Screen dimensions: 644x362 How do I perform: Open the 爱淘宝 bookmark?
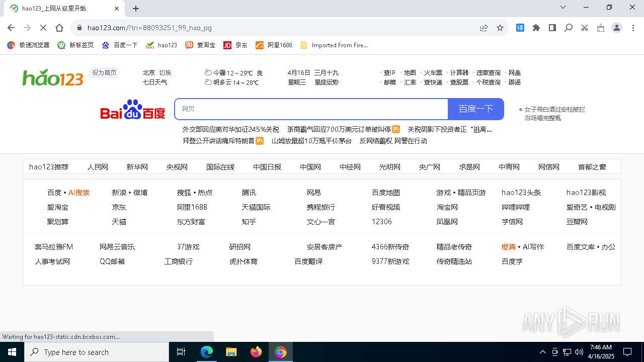pos(200,45)
